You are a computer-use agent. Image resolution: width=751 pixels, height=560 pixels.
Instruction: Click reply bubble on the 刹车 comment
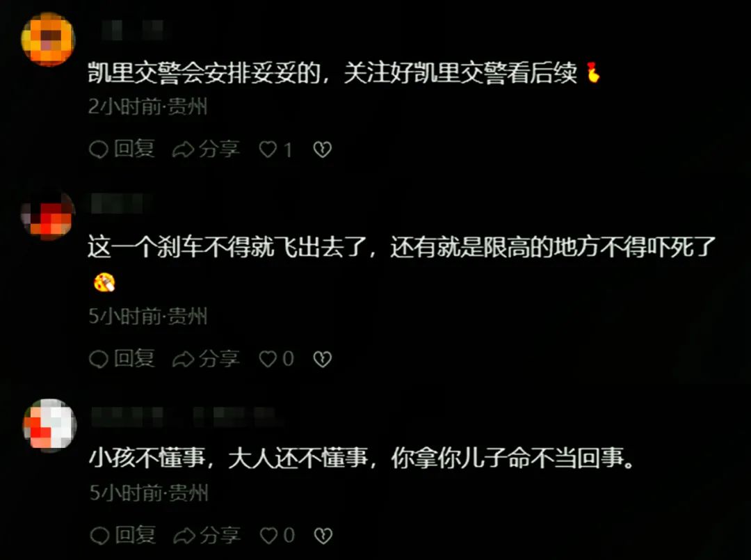(x=99, y=359)
